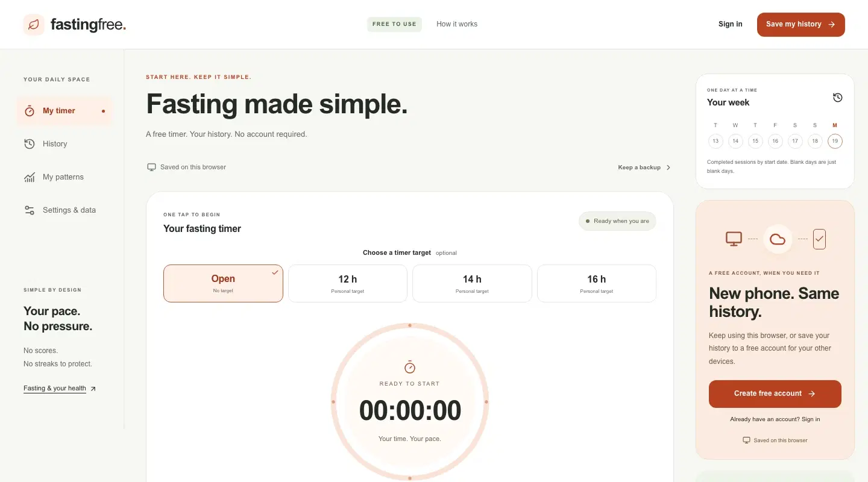The width and height of the screenshot is (868, 482).
Task: Click the fastingfree leaf logo icon
Action: tap(34, 25)
